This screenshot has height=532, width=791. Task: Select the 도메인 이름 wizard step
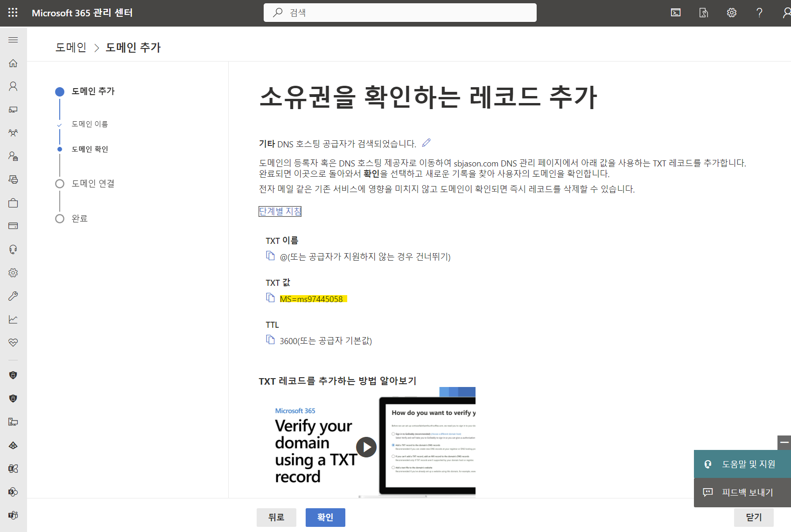tap(90, 124)
